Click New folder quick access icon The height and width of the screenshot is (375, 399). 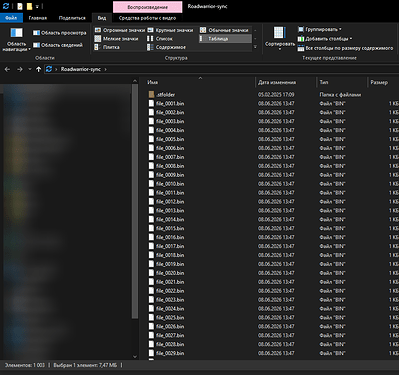[x=29, y=6]
